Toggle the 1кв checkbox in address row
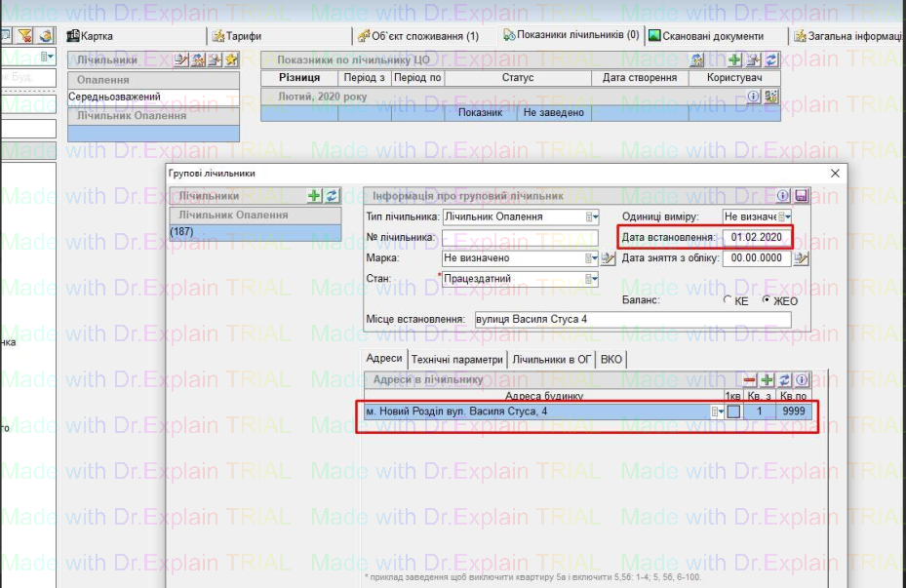Screen dimensions: 906x588 tap(733, 412)
